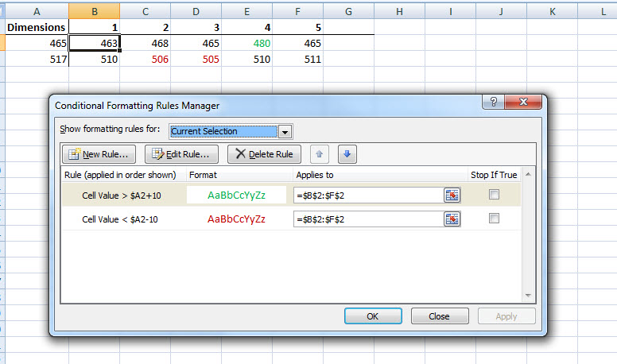Click the green AaBbCcYyZz format preview
The image size is (617, 364).
(x=236, y=196)
